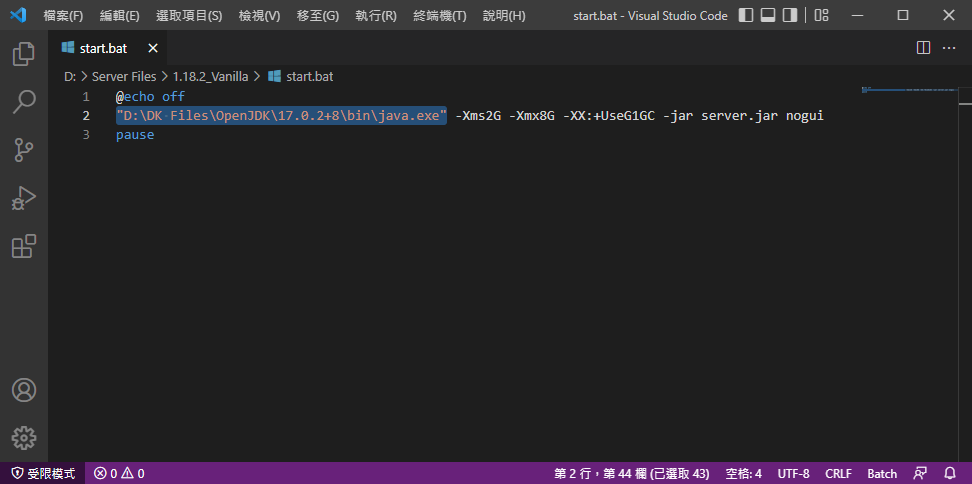Open the Run and Debug view
972x484 pixels.
pos(24,198)
